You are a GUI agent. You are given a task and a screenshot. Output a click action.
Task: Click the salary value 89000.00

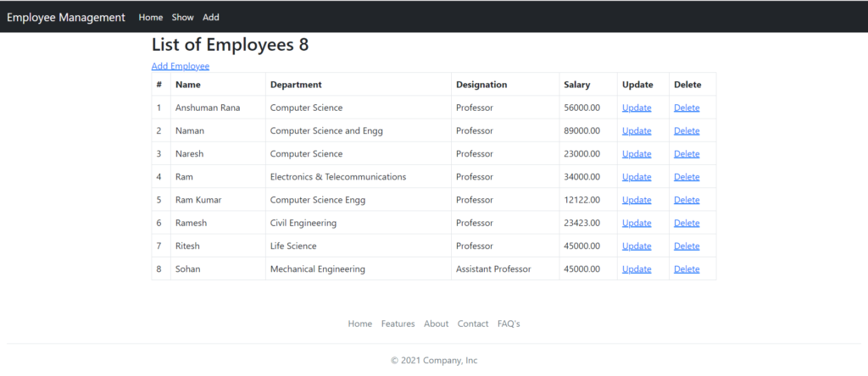coord(582,131)
